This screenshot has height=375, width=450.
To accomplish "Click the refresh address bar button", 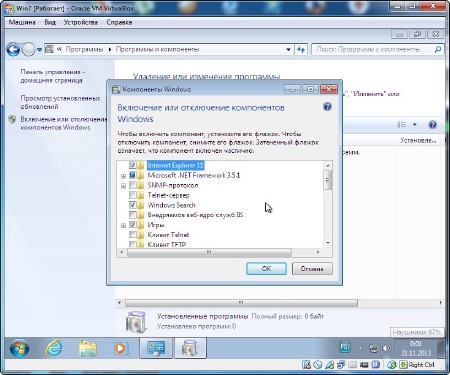I will pos(301,50).
